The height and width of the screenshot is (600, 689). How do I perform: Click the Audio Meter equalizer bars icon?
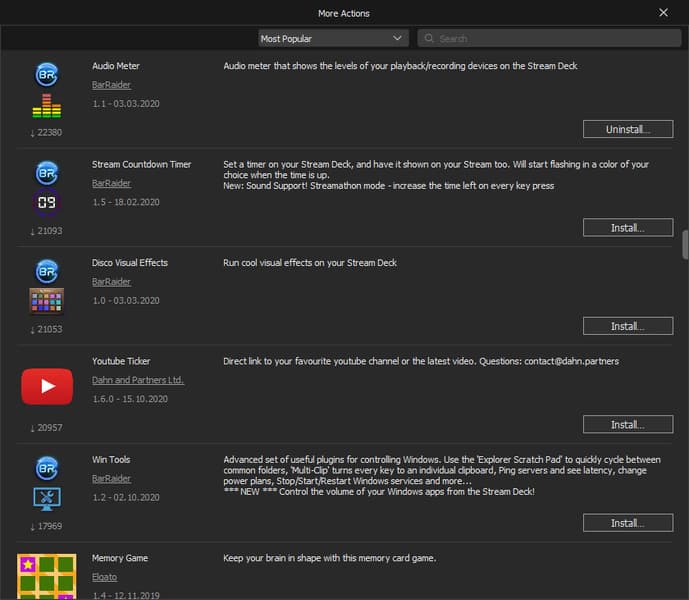coord(47,105)
